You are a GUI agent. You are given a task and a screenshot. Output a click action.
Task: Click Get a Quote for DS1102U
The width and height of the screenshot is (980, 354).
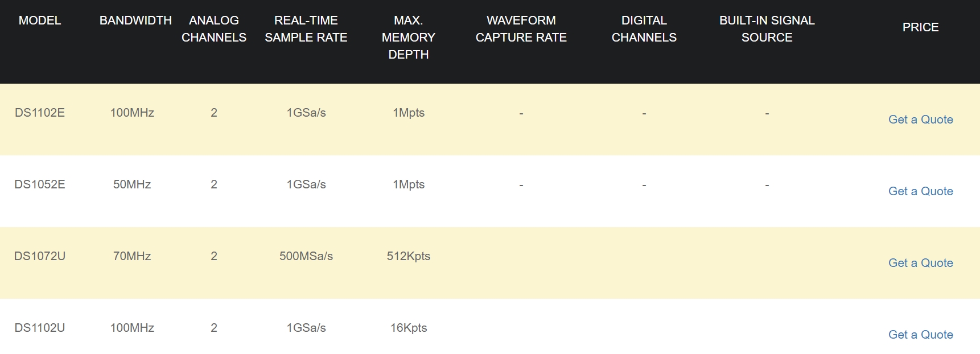(920, 335)
